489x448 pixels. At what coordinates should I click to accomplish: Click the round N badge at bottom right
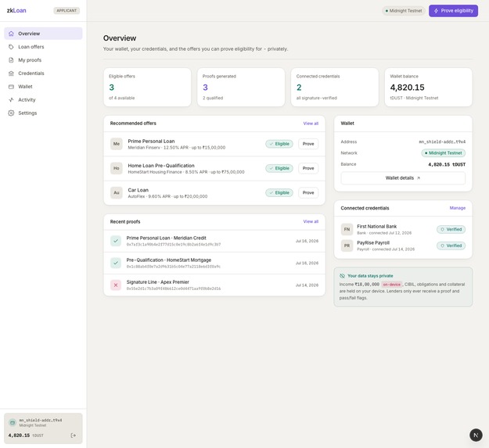tap(476, 435)
